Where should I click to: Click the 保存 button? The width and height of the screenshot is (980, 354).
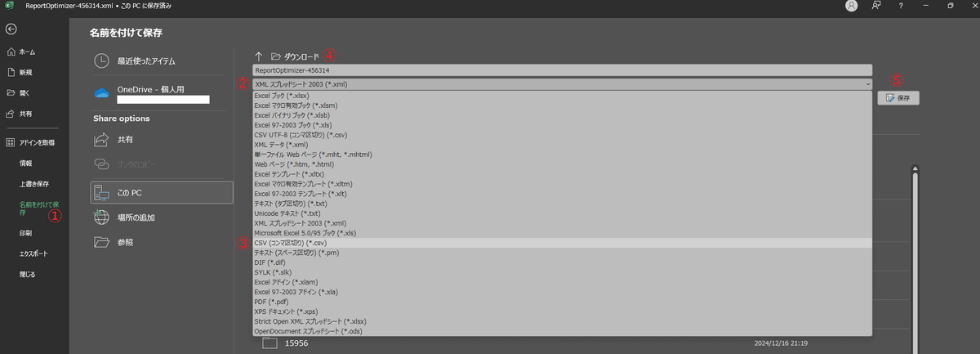(898, 97)
